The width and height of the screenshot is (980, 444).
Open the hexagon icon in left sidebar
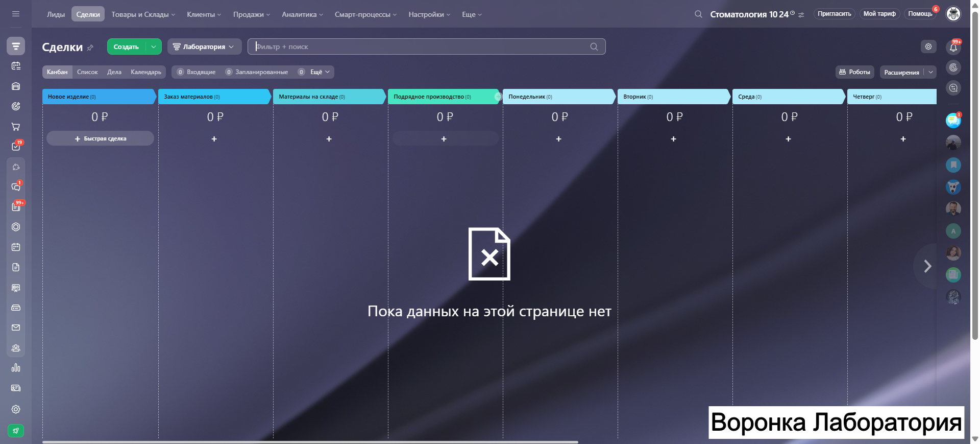pyautogui.click(x=16, y=227)
